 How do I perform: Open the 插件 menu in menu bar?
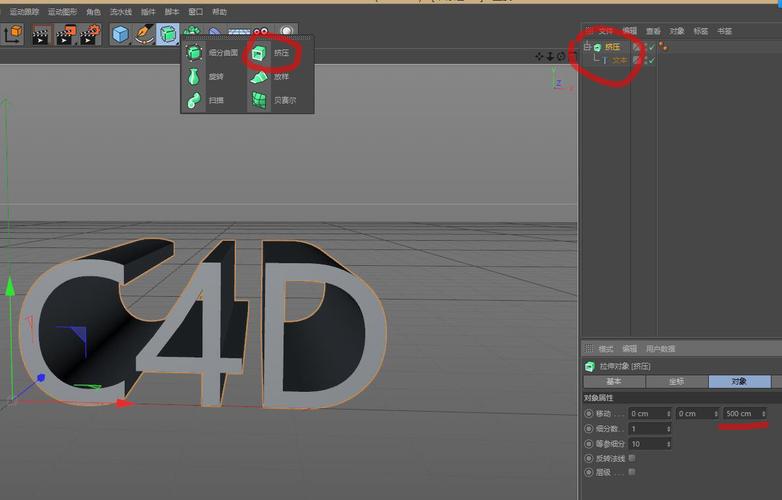coord(148,12)
